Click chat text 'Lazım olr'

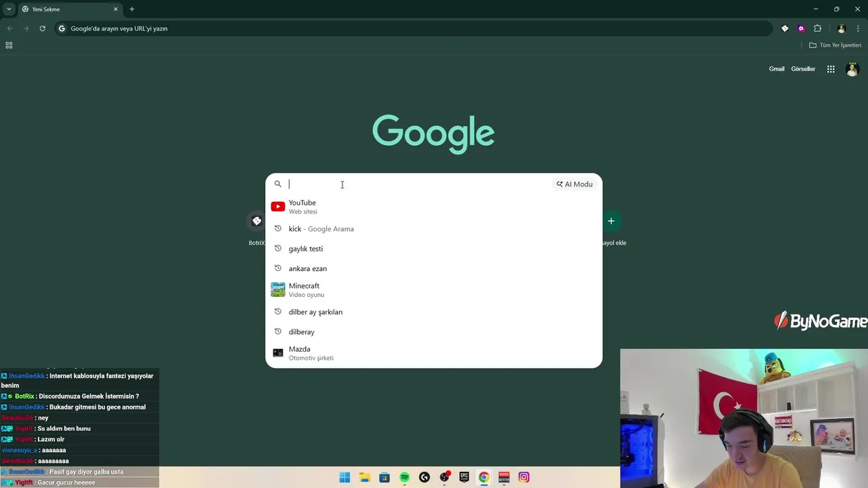pos(51,439)
